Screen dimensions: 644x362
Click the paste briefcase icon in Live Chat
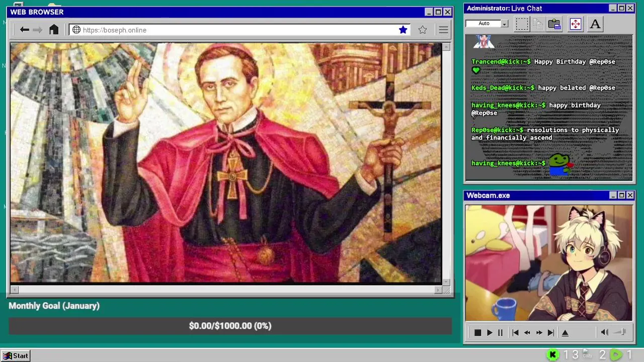(x=554, y=24)
